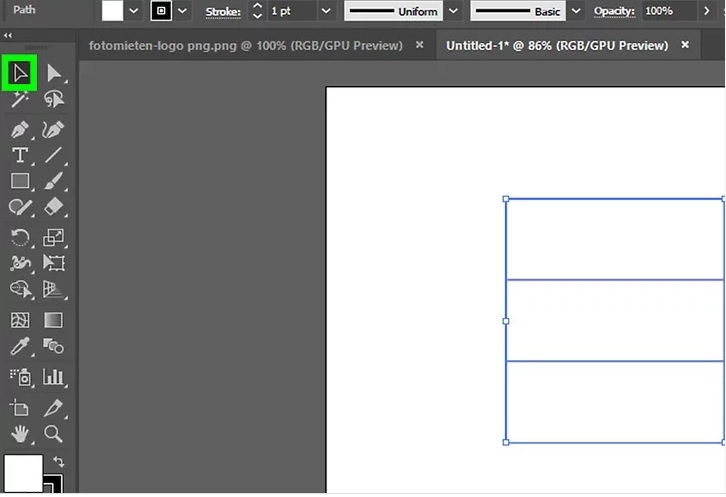The height and width of the screenshot is (497, 726).
Task: Open the stroke weight dropdown
Action: pos(326,11)
